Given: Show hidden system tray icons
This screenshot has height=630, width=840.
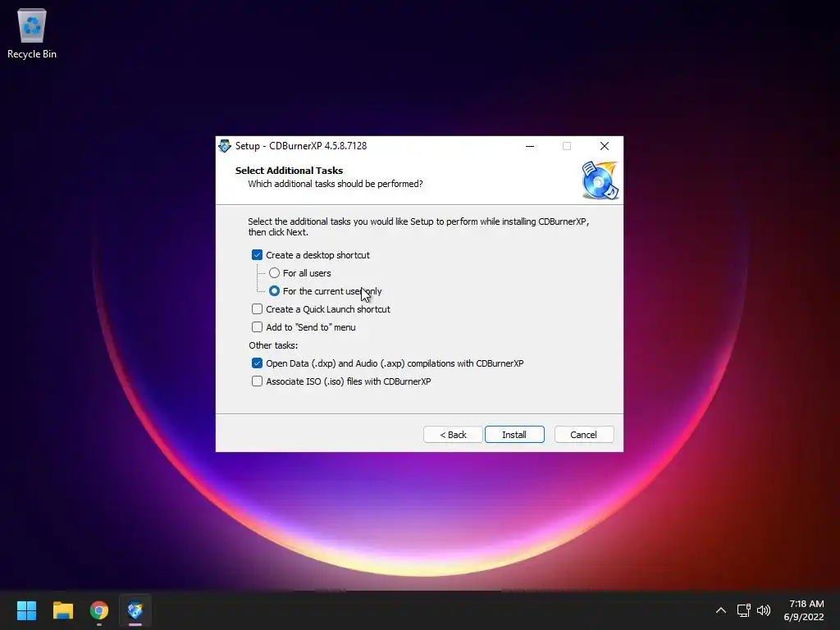Looking at the screenshot, I should [x=721, y=610].
